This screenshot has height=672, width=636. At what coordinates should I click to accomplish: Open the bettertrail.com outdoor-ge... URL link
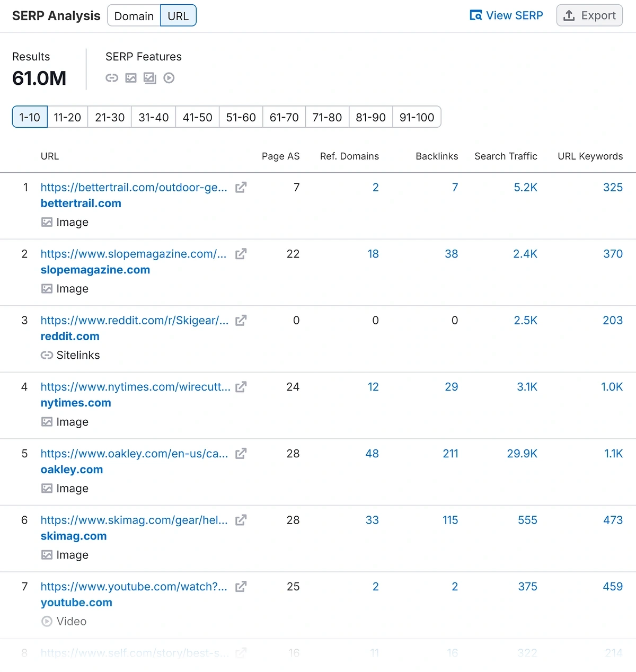pos(134,187)
